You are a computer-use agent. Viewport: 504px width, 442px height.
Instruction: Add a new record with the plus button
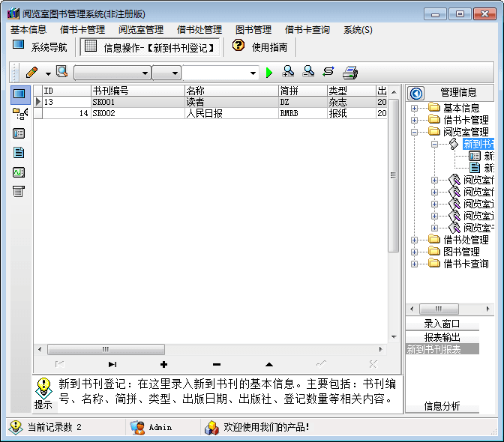[x=164, y=364]
